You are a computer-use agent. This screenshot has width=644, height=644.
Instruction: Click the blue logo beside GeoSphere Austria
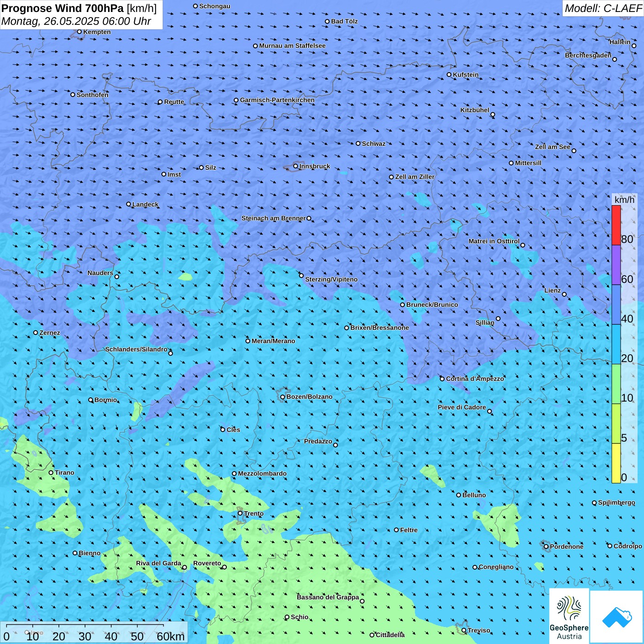(617, 617)
